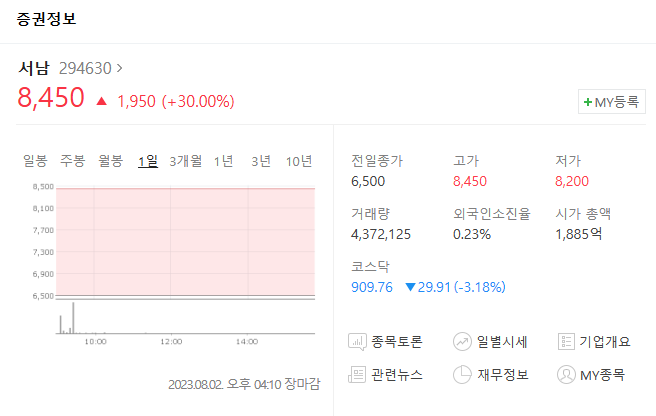Click the volume bar chart below price chart

coord(185,317)
